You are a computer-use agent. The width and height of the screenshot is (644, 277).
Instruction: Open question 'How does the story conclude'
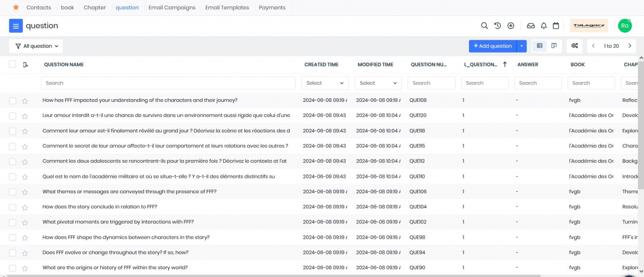(100, 207)
